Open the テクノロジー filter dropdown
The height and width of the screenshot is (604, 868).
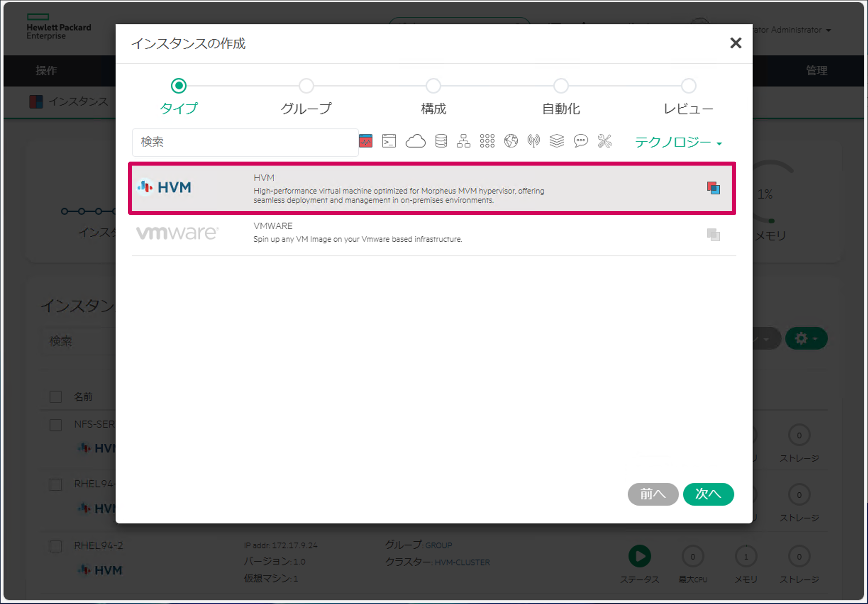click(x=677, y=142)
